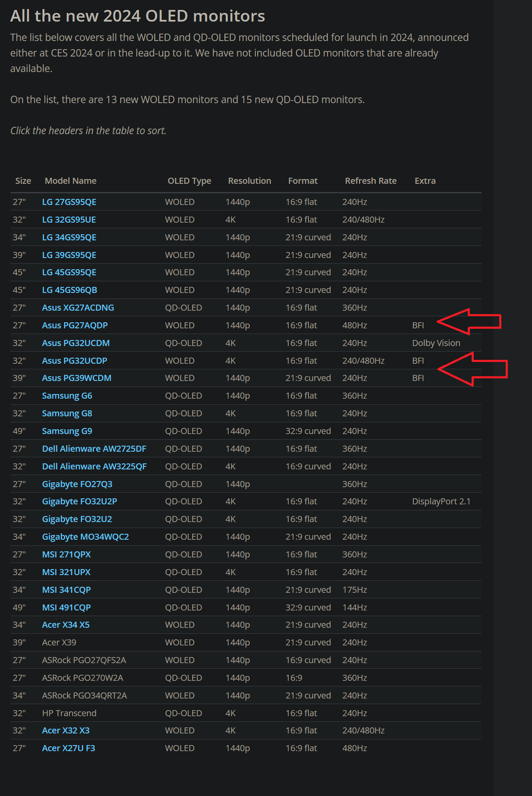
Task: Open the Asus PG27AQDP link
Action: tap(75, 325)
